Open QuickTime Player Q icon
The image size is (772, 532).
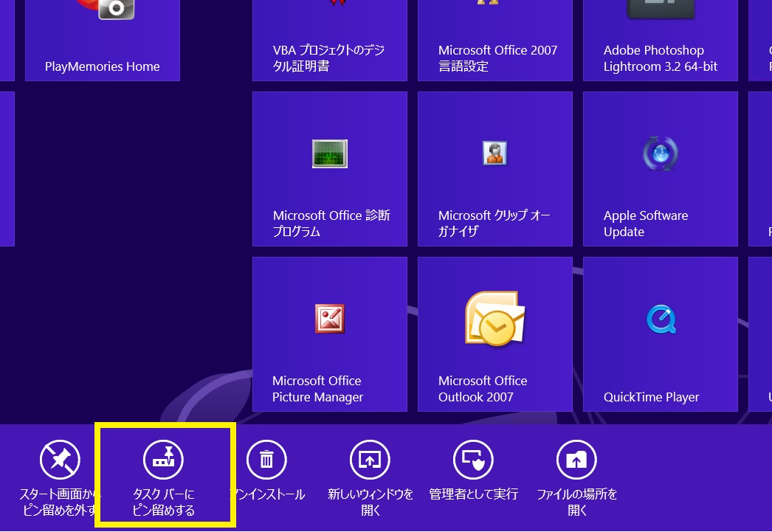[x=661, y=319]
